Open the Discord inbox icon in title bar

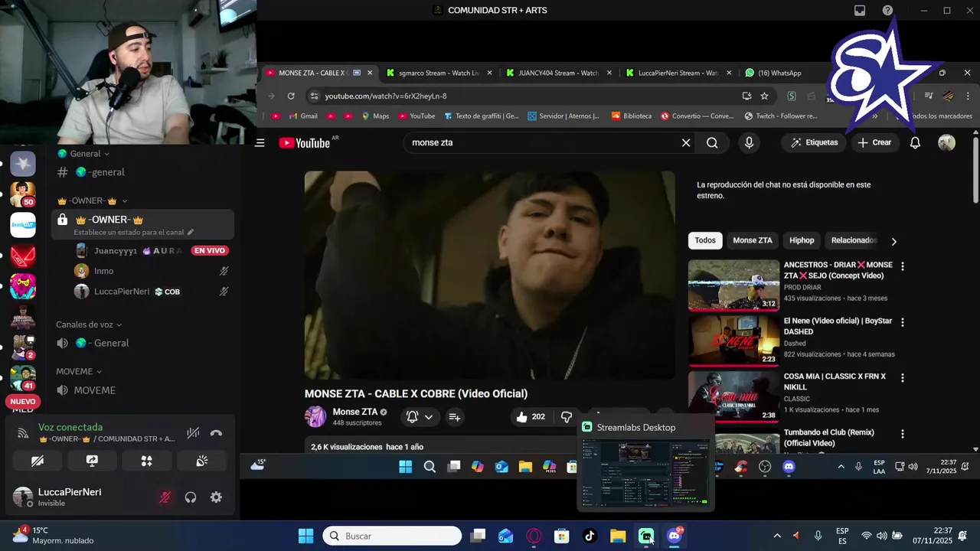click(860, 10)
